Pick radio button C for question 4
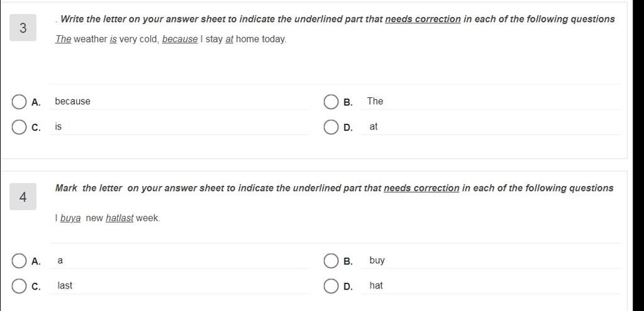The height and width of the screenshot is (311, 644). 18,286
